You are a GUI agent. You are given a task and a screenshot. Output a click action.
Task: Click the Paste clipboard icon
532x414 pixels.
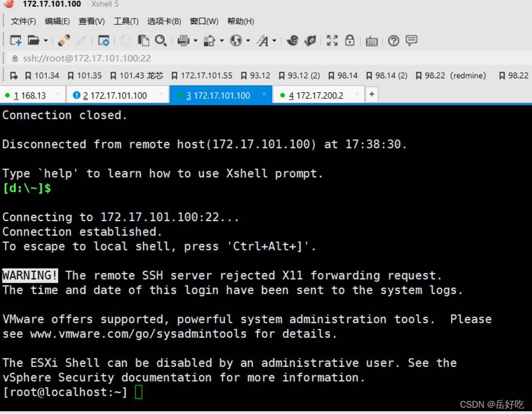pos(143,41)
